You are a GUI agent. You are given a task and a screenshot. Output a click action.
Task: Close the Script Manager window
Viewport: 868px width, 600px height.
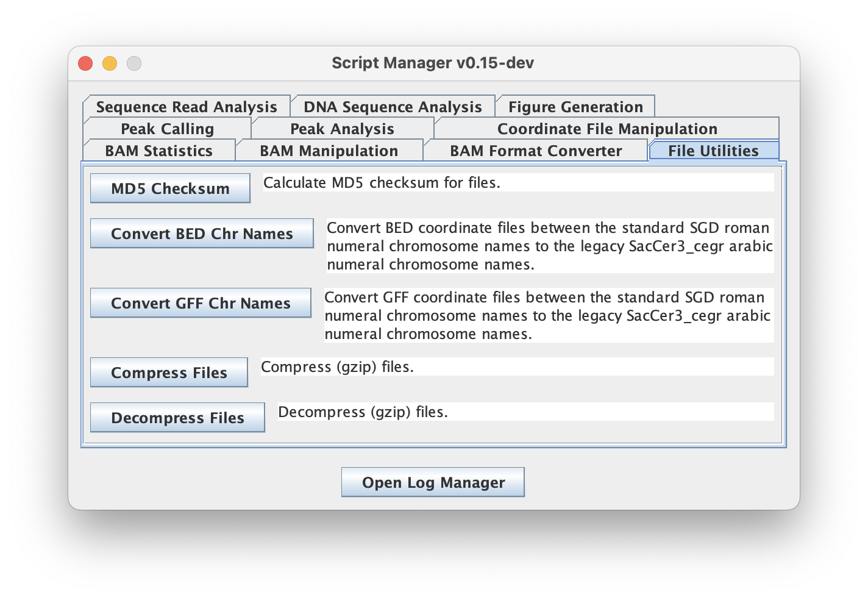point(85,63)
